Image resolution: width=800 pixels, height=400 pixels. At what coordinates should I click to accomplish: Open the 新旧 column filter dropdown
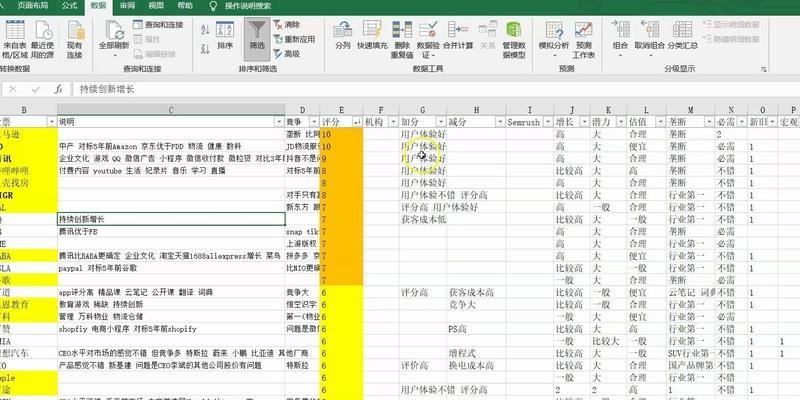(x=772, y=122)
